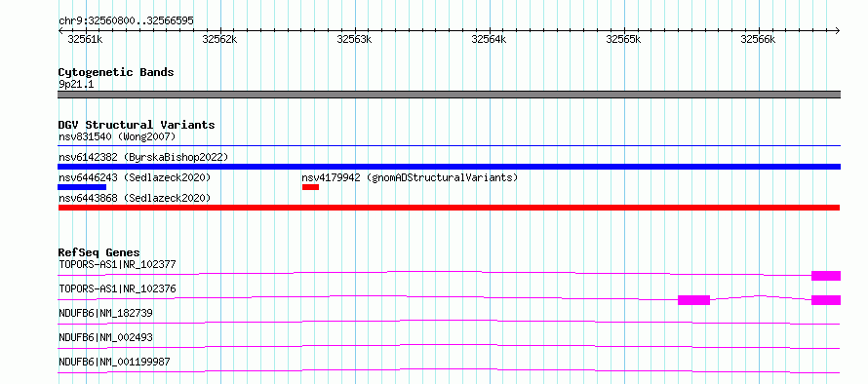Click the RefSeq Genes track title

[x=99, y=252]
